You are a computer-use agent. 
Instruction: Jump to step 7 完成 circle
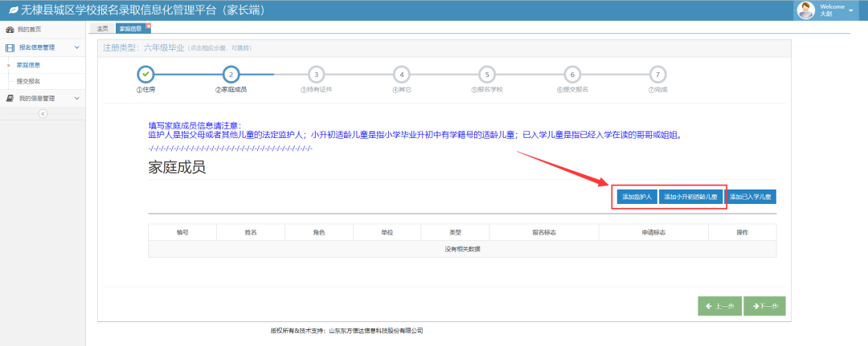pos(657,74)
